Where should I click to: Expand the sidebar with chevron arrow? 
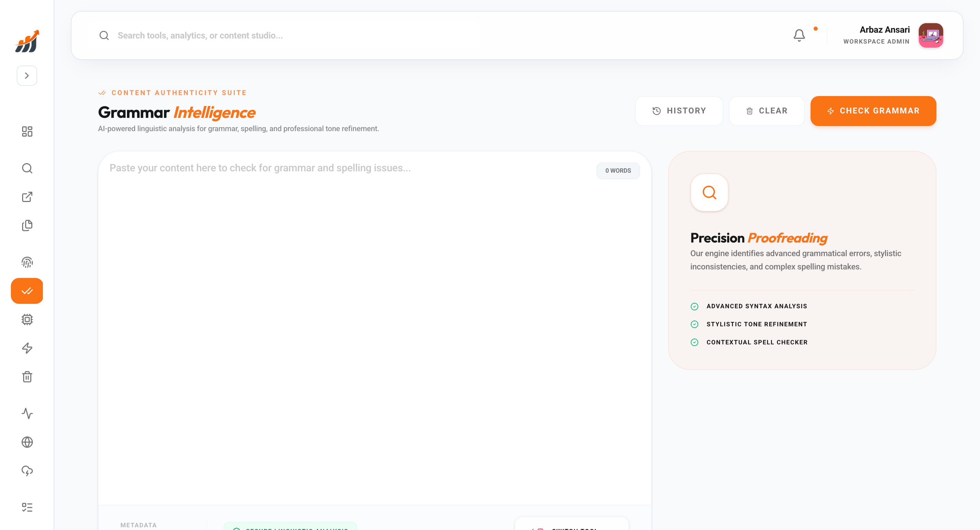coord(27,75)
